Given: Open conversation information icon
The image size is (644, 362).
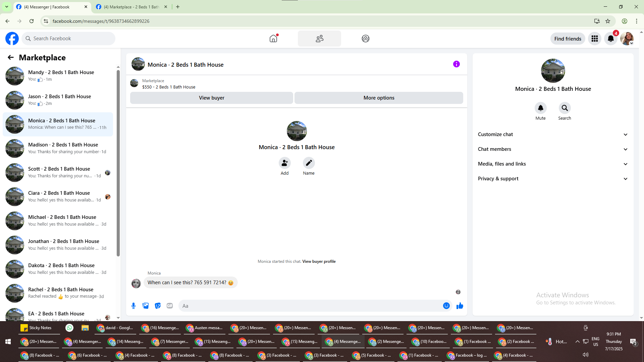Looking at the screenshot, I should [457, 64].
